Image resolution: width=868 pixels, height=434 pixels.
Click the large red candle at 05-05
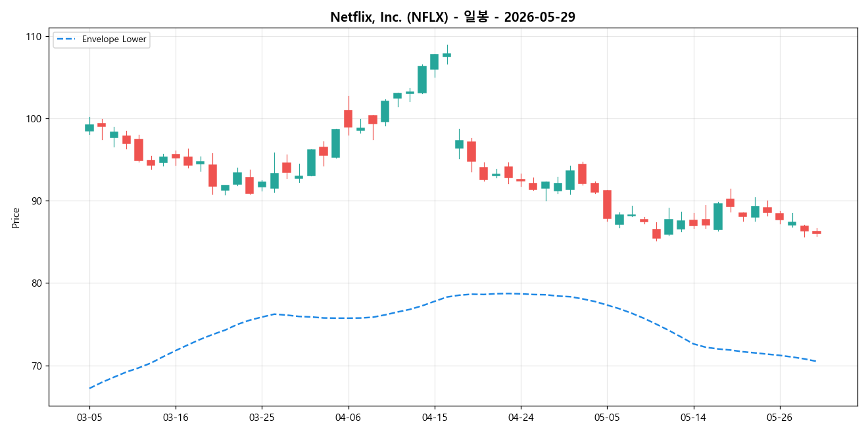tap(607, 205)
